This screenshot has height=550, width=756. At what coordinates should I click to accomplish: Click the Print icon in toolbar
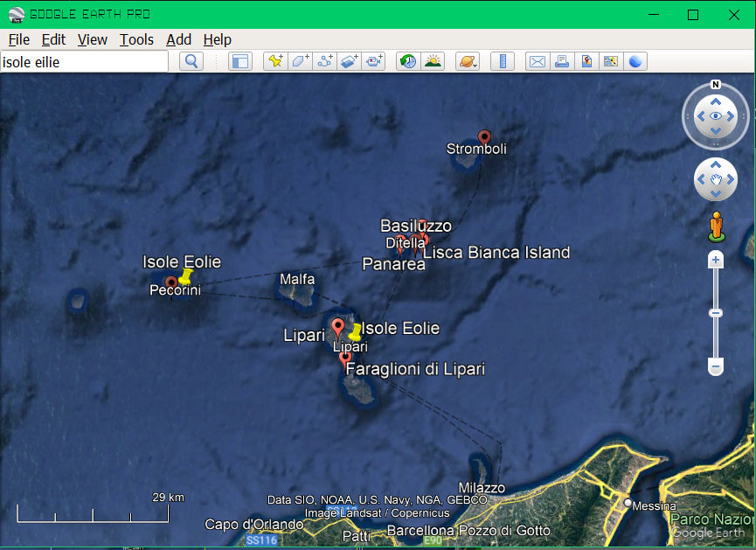click(562, 61)
